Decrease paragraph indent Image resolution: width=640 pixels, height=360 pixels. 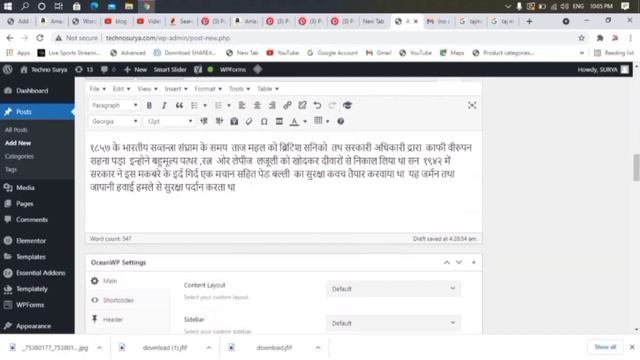click(x=204, y=121)
